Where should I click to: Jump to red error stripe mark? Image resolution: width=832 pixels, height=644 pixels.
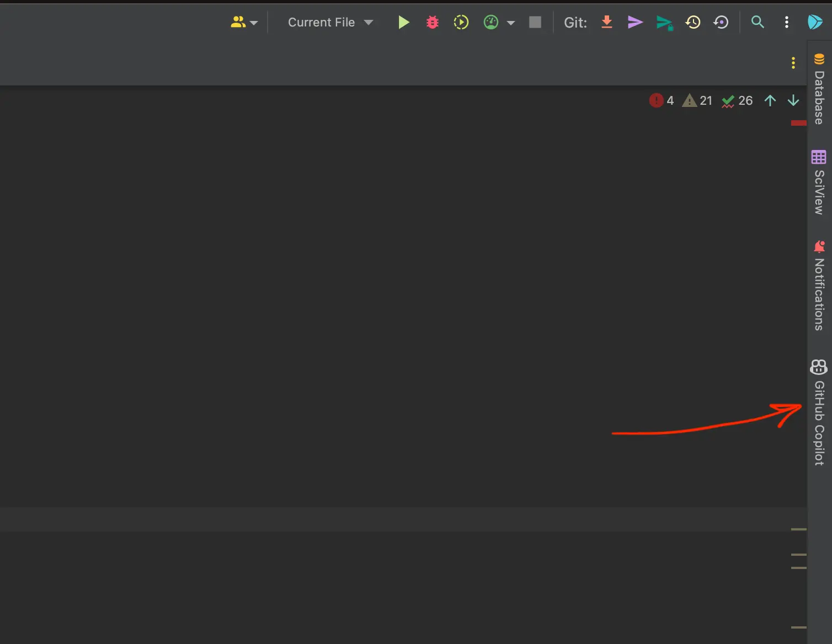pos(799,123)
